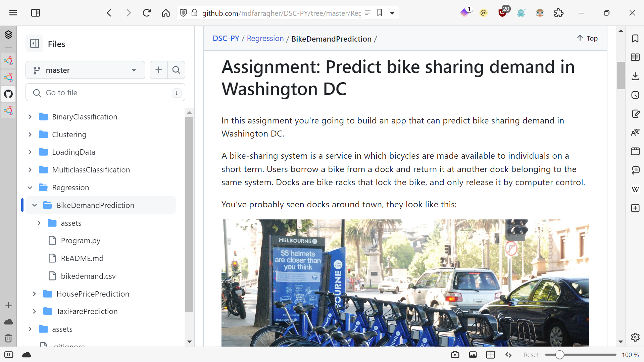This screenshot has width=644, height=362.
Task: Collapse the Regression folder
Action: coord(30,187)
